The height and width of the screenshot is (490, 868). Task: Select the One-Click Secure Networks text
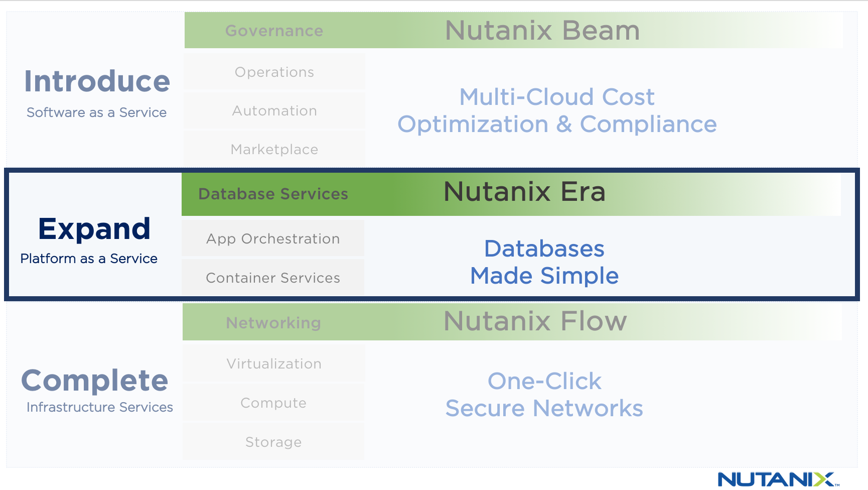544,395
